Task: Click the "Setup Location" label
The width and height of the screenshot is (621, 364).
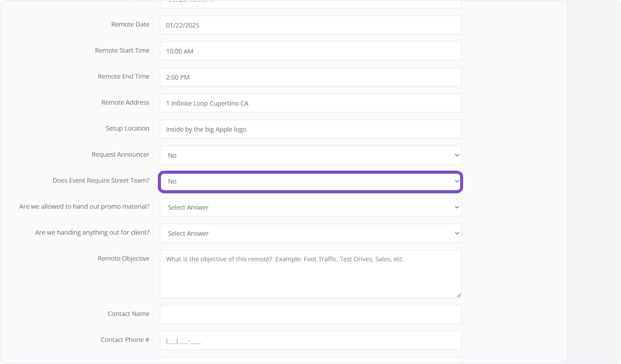Action: [x=127, y=128]
